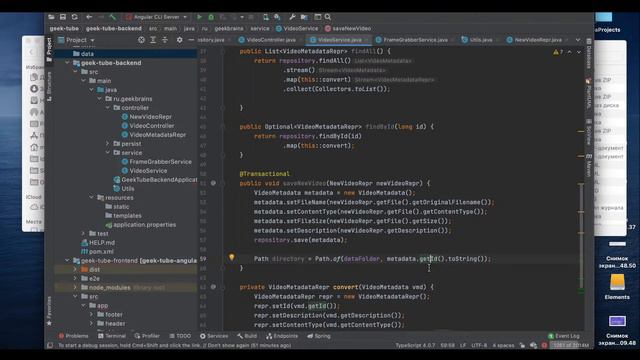Open the Project view selector dropdown
The width and height of the screenshot is (640, 360).
(x=77, y=40)
